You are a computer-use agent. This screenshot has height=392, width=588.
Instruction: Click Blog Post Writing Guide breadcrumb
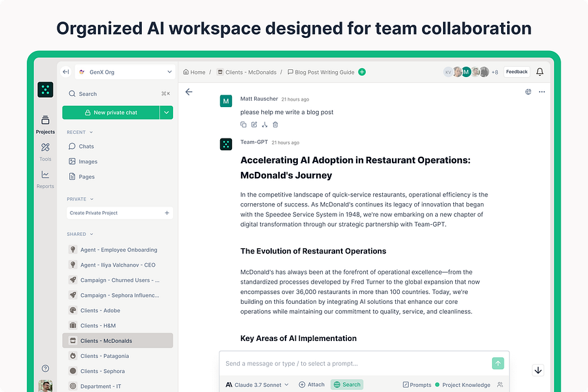pos(321,72)
